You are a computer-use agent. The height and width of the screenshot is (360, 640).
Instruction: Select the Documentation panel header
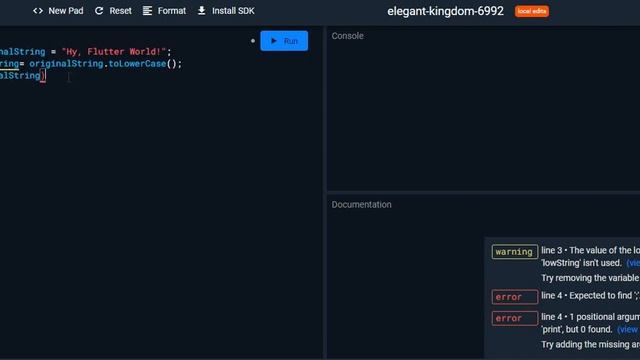click(x=361, y=204)
